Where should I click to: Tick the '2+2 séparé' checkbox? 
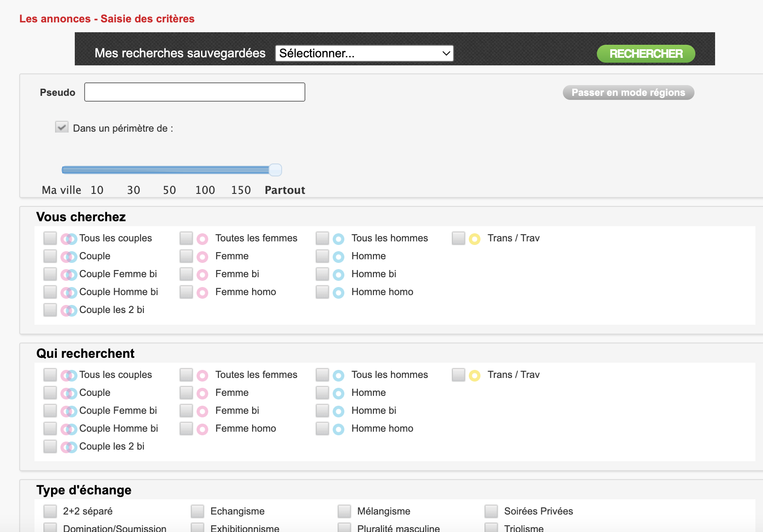pos(50,511)
